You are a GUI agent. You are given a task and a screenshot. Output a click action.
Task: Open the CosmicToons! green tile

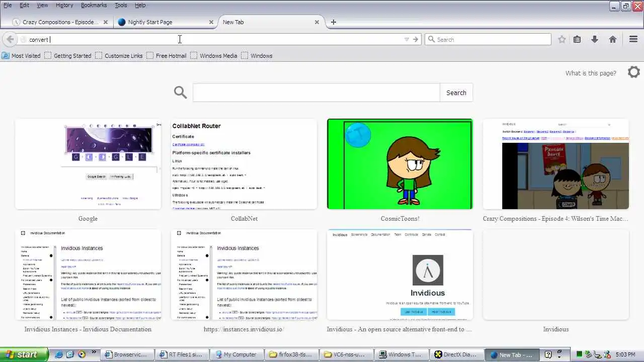(x=400, y=164)
